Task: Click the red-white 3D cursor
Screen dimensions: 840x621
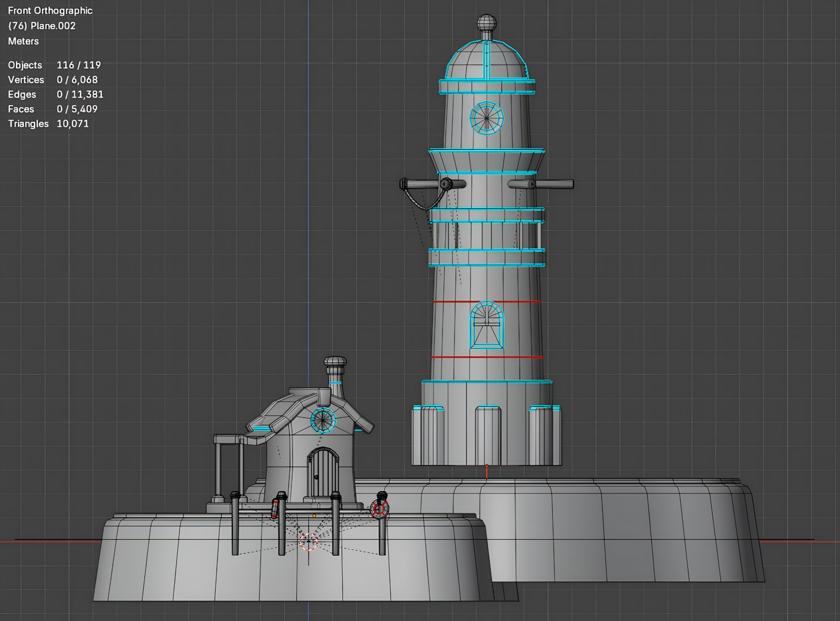Action: coord(308,541)
